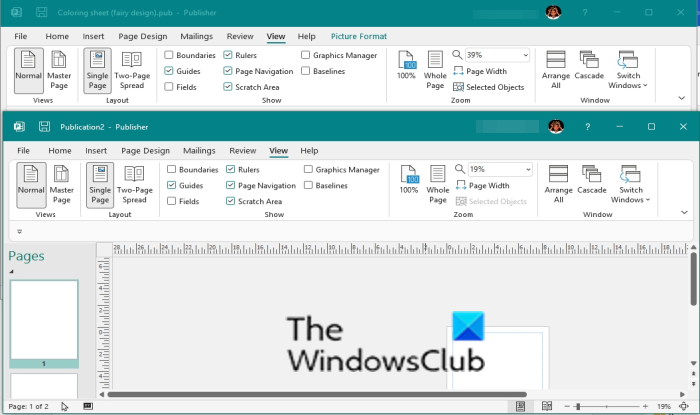Collapse the ribbon in Publication2 window
The width and height of the screenshot is (700, 415).
coord(684,212)
